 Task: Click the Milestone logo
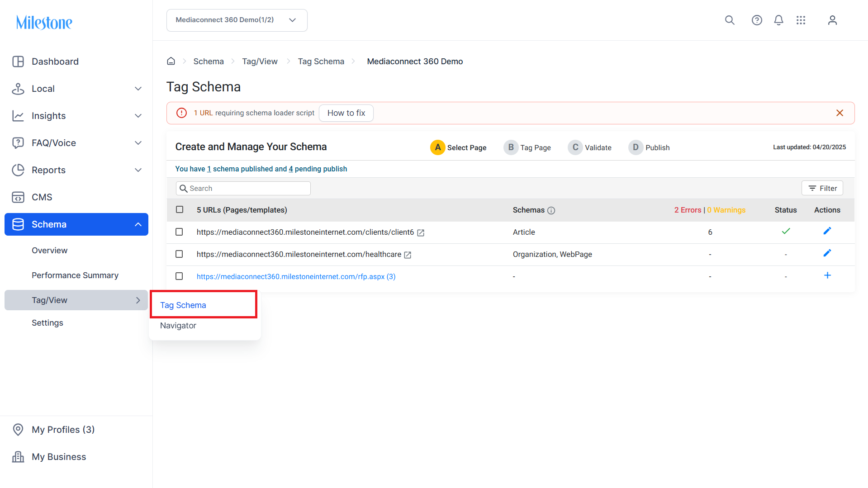point(44,22)
